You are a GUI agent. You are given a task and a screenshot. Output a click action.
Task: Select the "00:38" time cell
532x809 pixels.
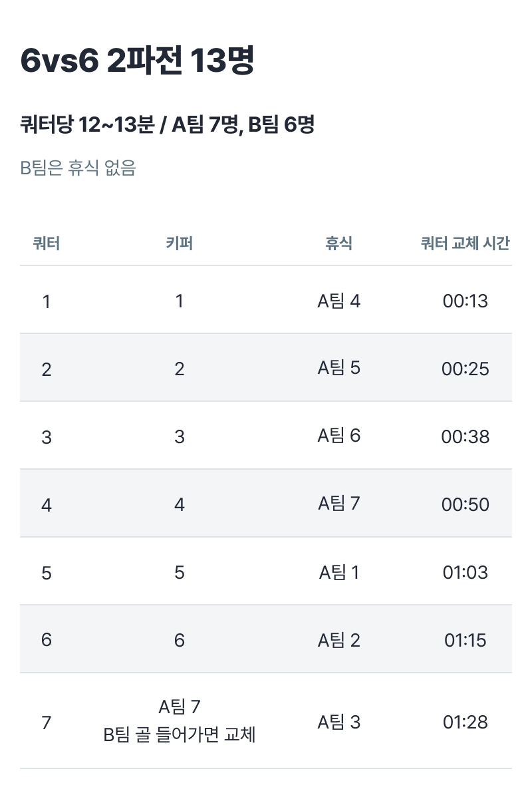tap(465, 437)
